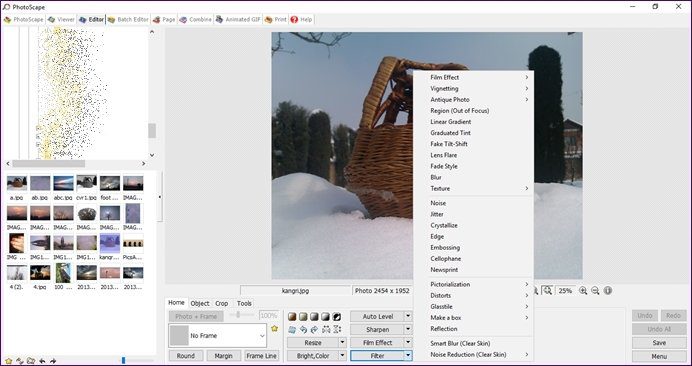Flip the photo horizontally icon

tap(326, 329)
